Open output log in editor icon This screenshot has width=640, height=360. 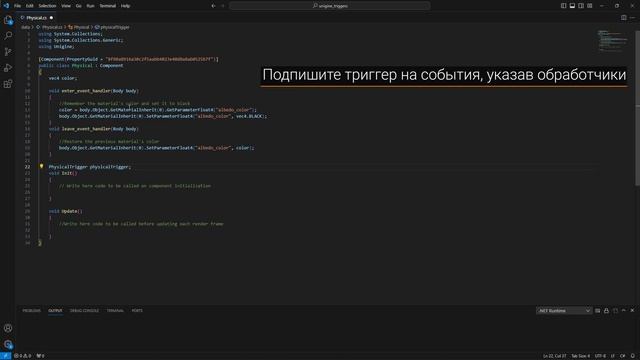click(x=615, y=311)
